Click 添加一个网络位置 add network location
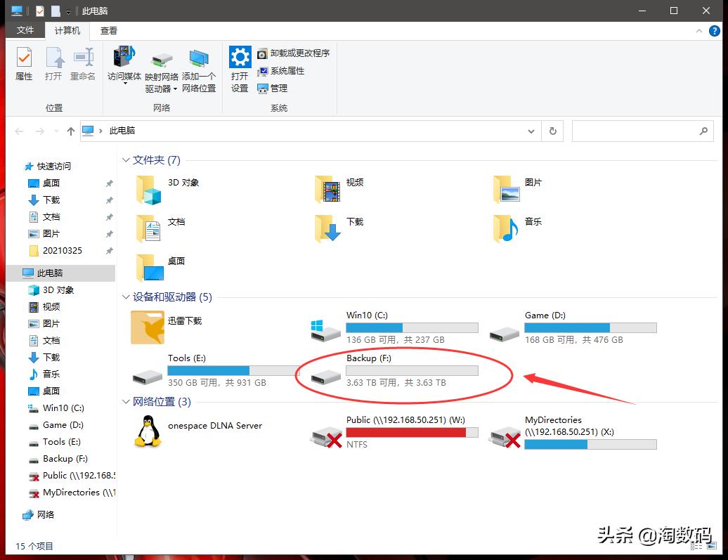 pyautogui.click(x=199, y=70)
